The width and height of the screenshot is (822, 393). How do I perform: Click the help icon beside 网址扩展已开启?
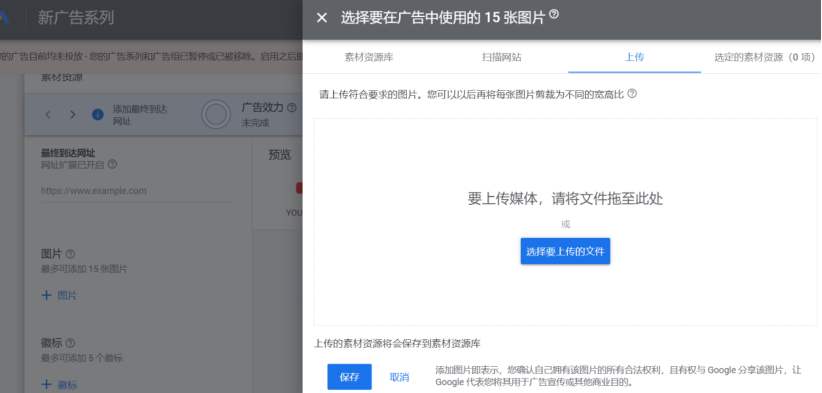click(112, 165)
